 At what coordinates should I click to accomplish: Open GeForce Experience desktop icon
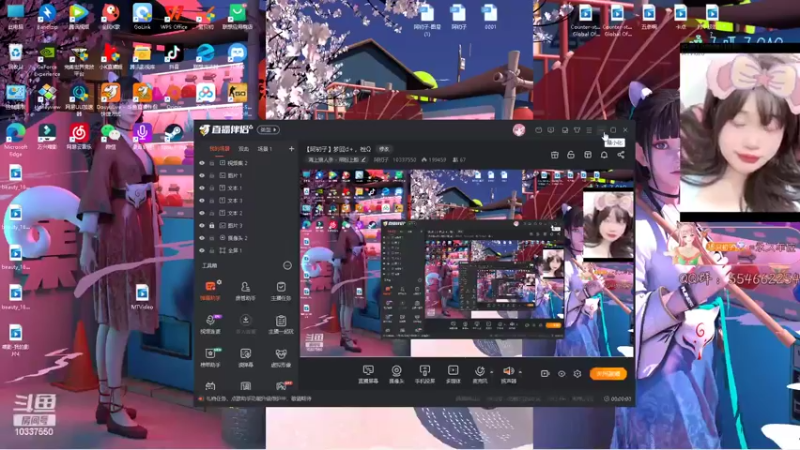(x=47, y=60)
